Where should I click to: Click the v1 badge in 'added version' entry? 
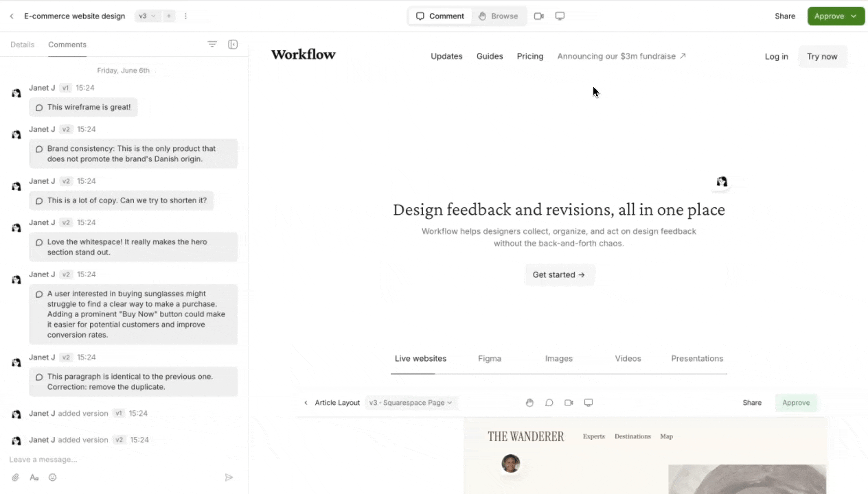pos(118,414)
